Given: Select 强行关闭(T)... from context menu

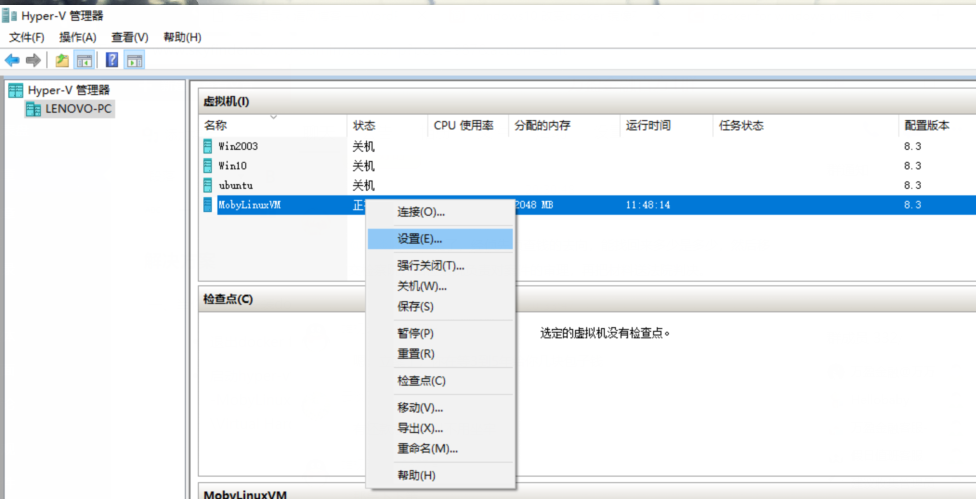Looking at the screenshot, I should (440, 266).
